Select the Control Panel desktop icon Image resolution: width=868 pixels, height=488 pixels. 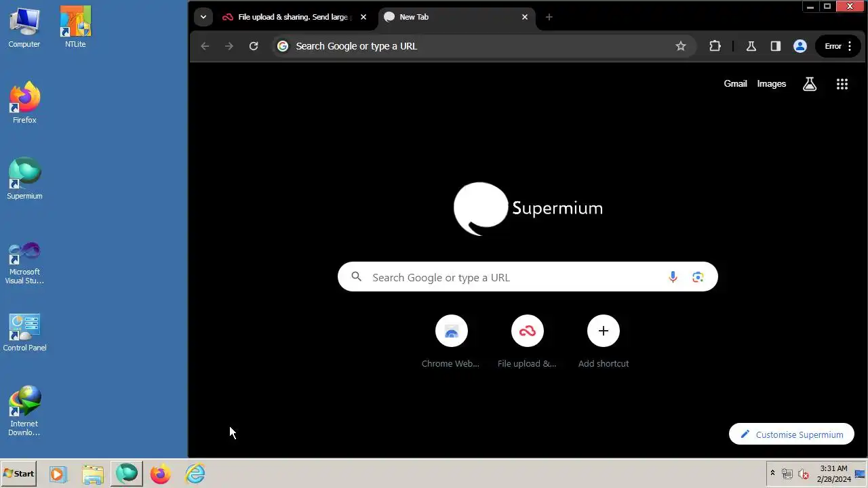pyautogui.click(x=24, y=332)
